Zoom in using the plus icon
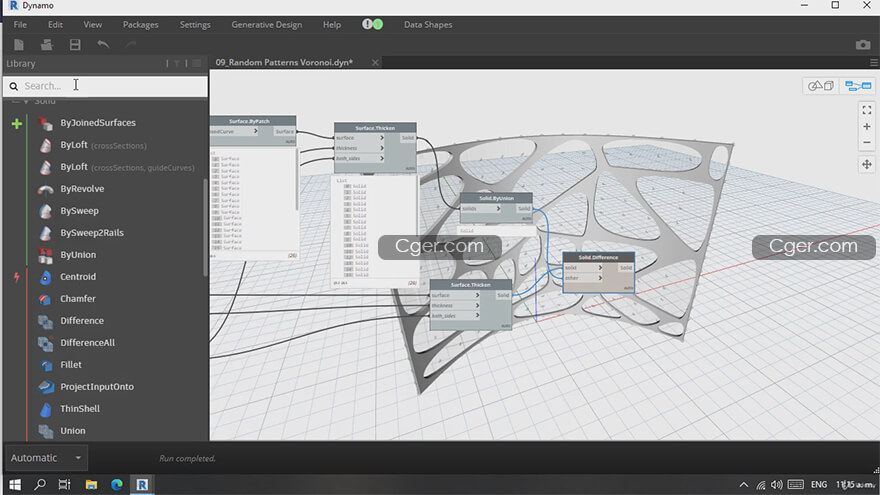This screenshot has height=495, width=880. 866,127
